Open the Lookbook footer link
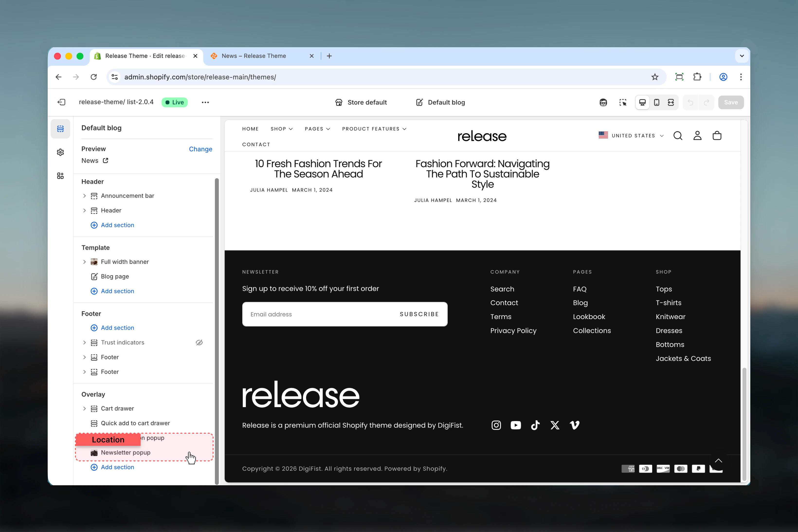 coord(589,317)
